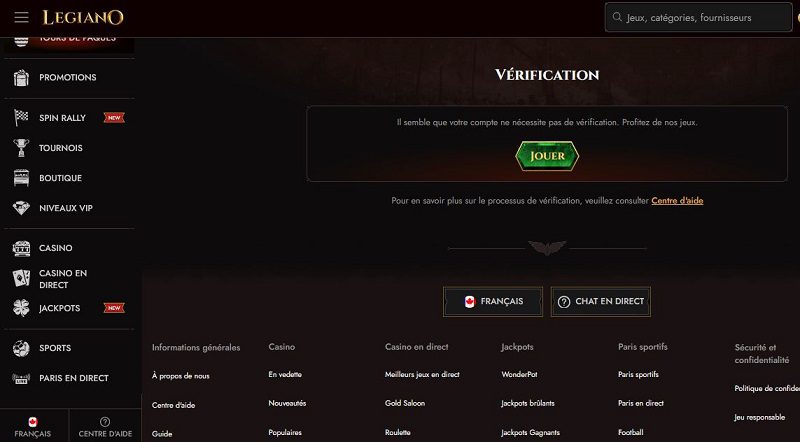The height and width of the screenshot is (442, 800).
Task: Focus the games search field
Action: point(698,17)
